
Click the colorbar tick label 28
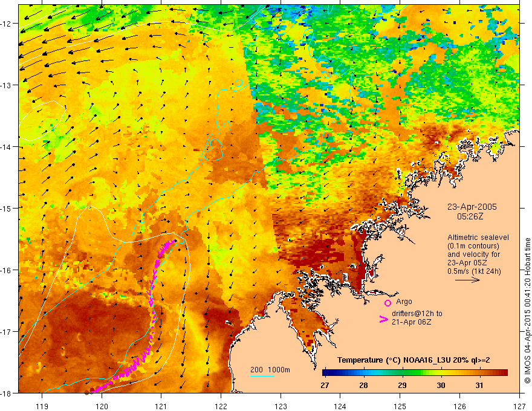pos(363,386)
